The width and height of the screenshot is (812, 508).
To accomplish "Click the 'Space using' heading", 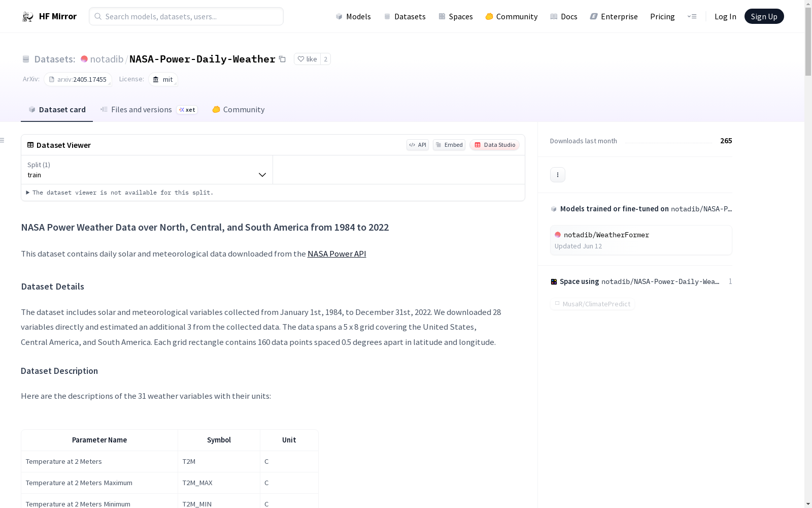I will [x=580, y=281].
